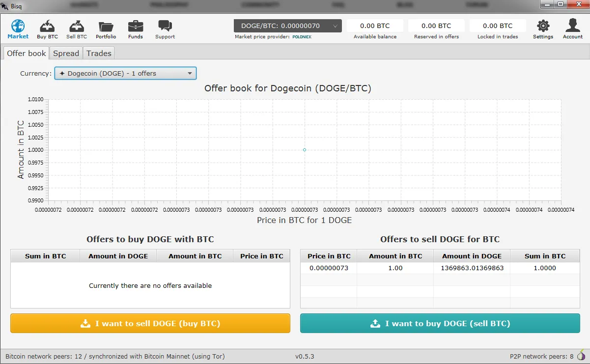The width and height of the screenshot is (590, 364).
Task: Click the 'Offer book for Dogecoin (DOGE/BTC)' chart title
Action: [x=288, y=88]
